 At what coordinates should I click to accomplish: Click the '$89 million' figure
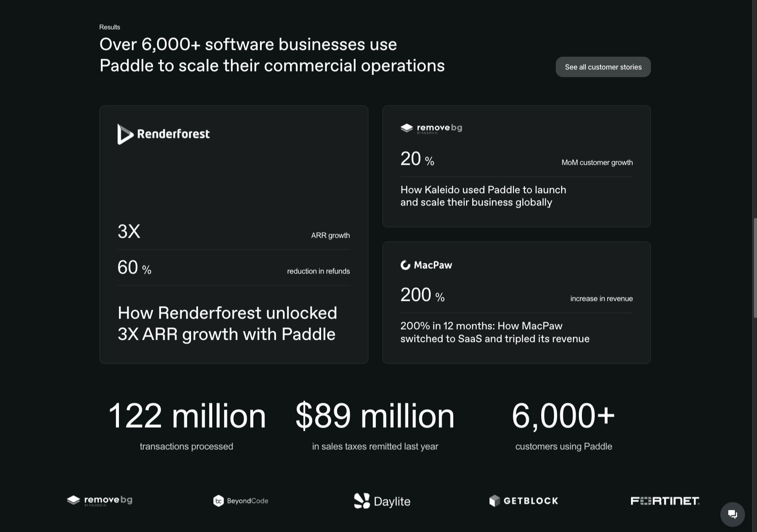(375, 416)
